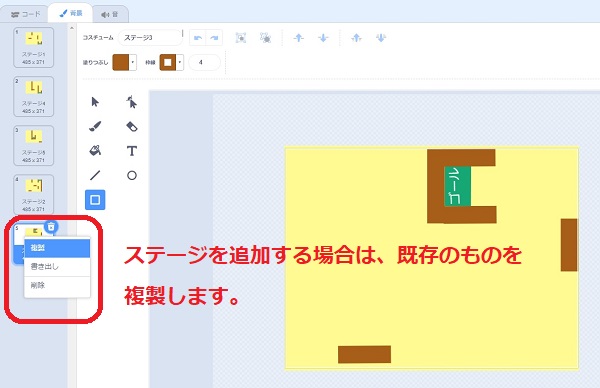The height and width of the screenshot is (388, 600).
Task: Click the Ungroup objects icon
Action: [265, 37]
